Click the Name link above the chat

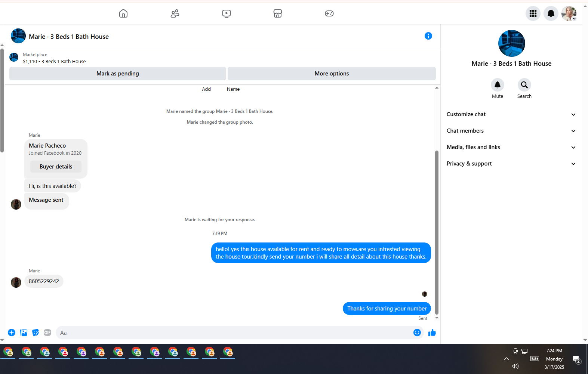(233, 89)
